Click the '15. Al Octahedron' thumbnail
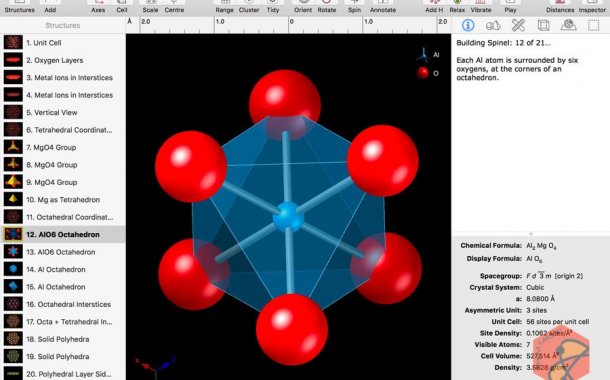Screen dimensions: 610x380 13,287
